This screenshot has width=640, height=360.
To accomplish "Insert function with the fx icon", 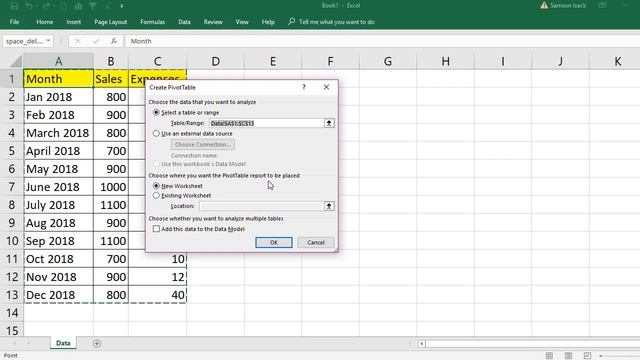I will pos(114,41).
